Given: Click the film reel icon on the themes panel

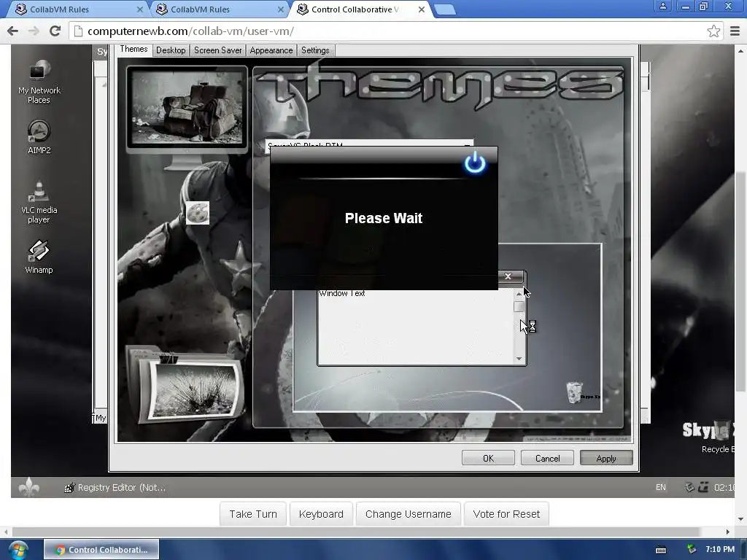Looking at the screenshot, I should pyautogui.click(x=197, y=213).
